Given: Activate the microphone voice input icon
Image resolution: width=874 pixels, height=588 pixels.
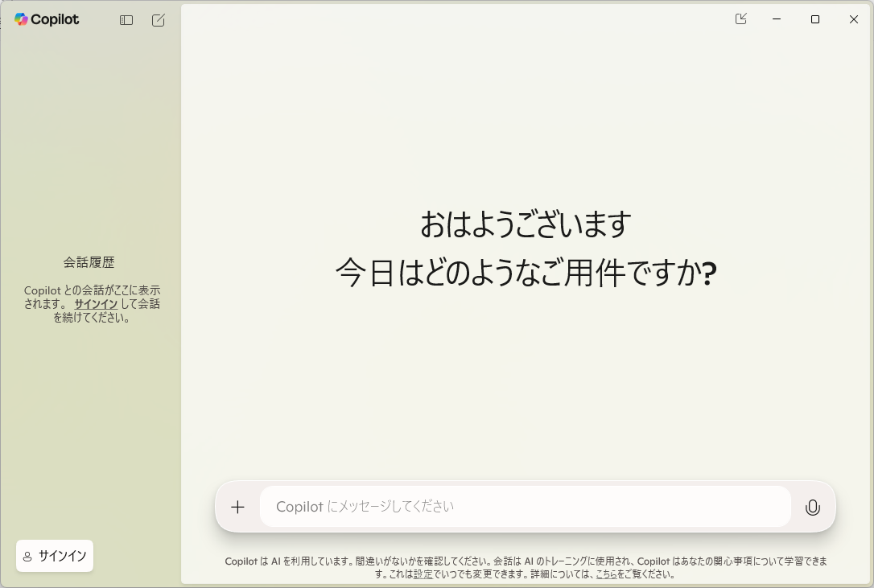Looking at the screenshot, I should [x=813, y=507].
